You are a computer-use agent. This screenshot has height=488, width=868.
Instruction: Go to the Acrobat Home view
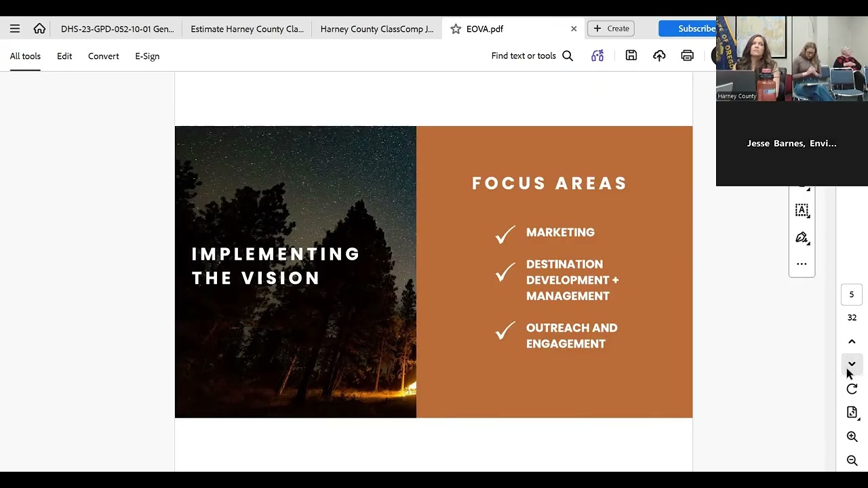(39, 28)
